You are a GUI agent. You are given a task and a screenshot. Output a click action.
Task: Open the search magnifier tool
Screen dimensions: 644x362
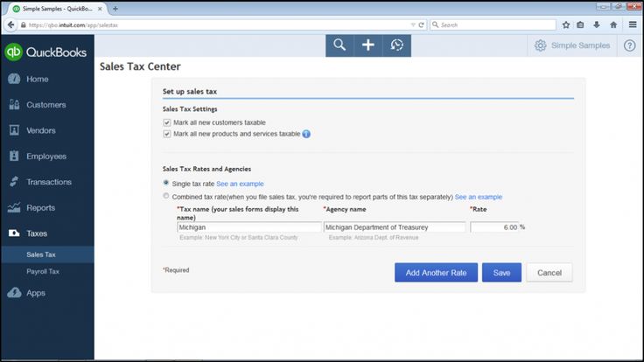339,45
